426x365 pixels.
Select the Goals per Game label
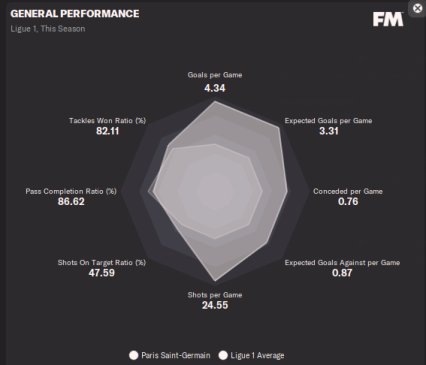(215, 75)
